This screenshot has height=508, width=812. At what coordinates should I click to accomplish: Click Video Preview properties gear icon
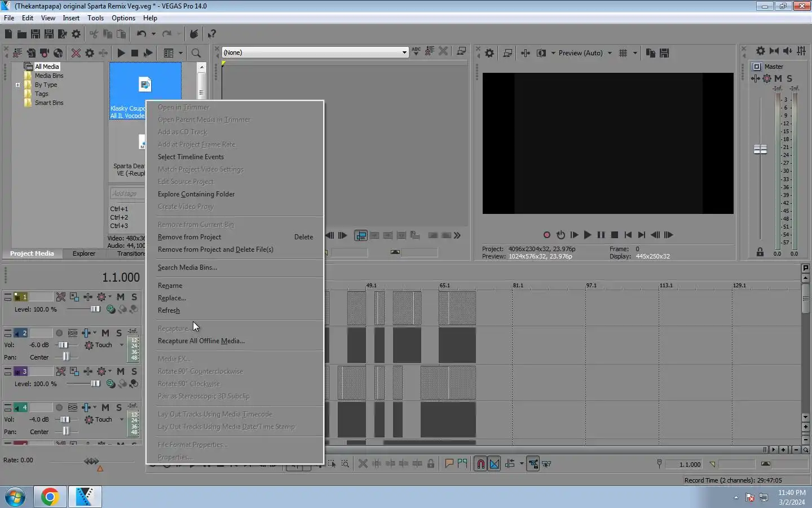[489, 53]
